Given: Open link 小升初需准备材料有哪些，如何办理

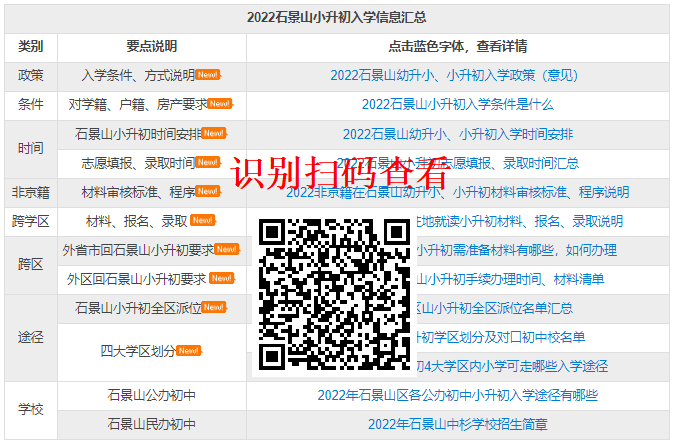Looking at the screenshot, I should (x=517, y=250).
